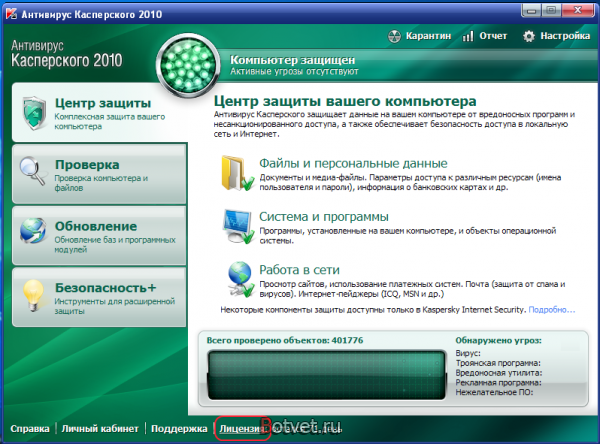
Task: Click the Троянская программа: counter line
Action: (x=498, y=363)
